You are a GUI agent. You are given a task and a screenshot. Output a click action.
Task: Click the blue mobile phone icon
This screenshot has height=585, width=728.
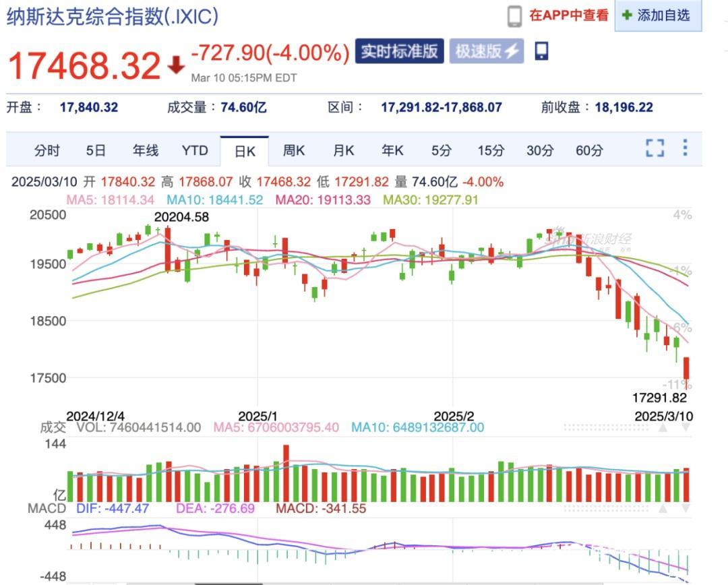(541, 51)
